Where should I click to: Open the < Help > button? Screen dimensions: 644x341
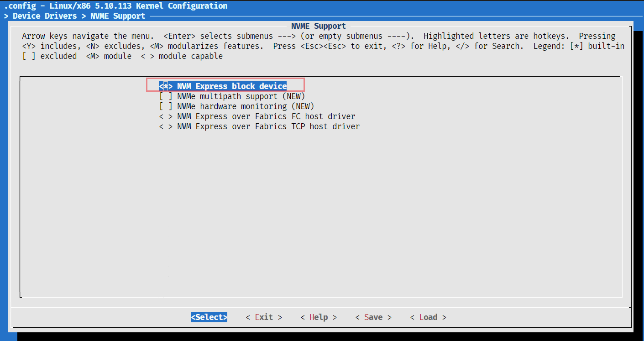pos(319,317)
